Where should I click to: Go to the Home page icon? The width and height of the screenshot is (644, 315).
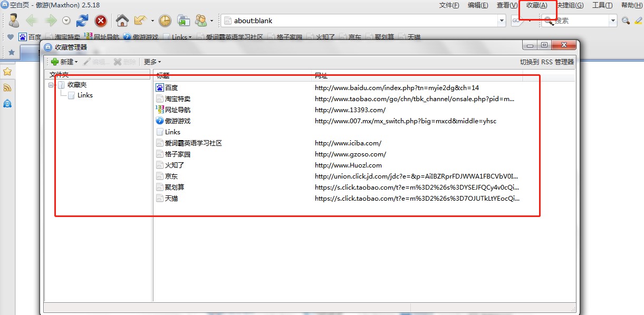[122, 21]
